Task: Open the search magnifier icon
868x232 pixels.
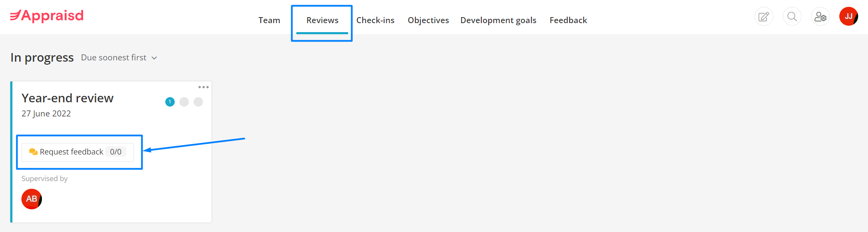Action: tap(792, 17)
